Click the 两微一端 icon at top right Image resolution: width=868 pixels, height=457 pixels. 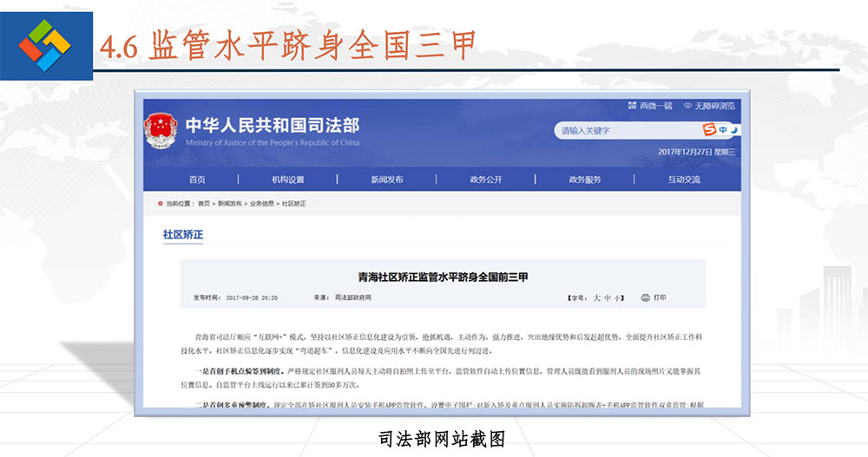pos(632,105)
